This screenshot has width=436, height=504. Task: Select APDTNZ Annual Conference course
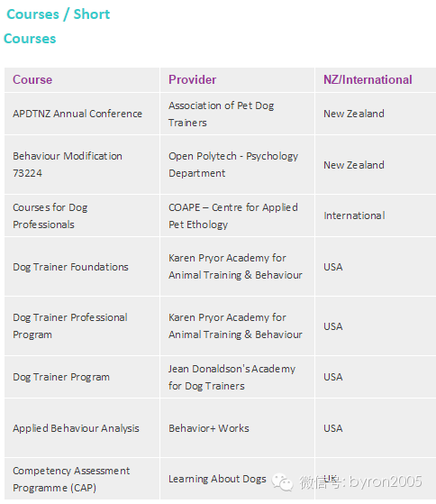point(77,114)
